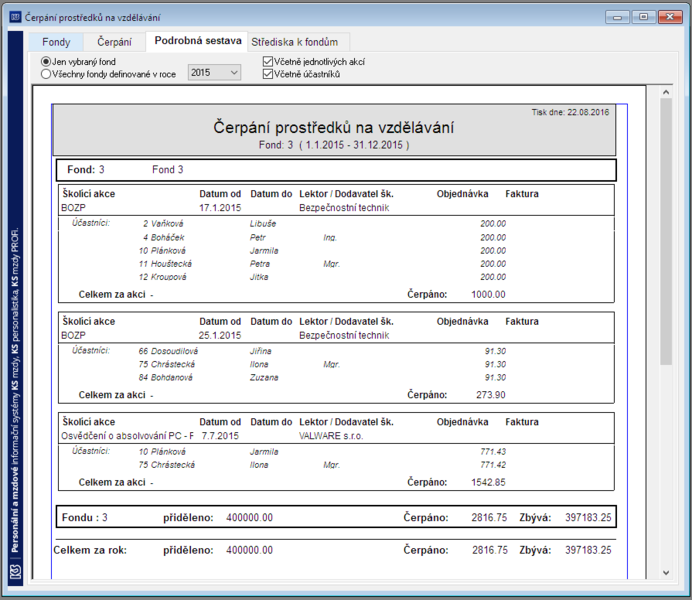The width and height of the screenshot is (692, 600).
Task: Maximize the Čerpání prostředků window
Action: pos(643,17)
